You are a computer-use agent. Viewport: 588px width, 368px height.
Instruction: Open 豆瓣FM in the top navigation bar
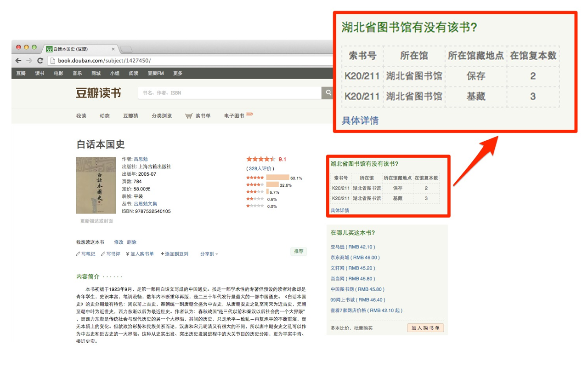coord(156,73)
